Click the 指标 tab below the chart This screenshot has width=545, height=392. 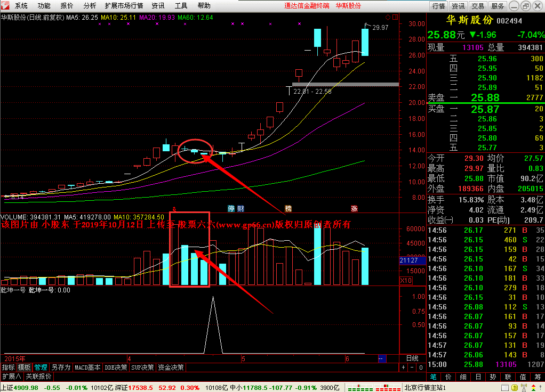9,367
